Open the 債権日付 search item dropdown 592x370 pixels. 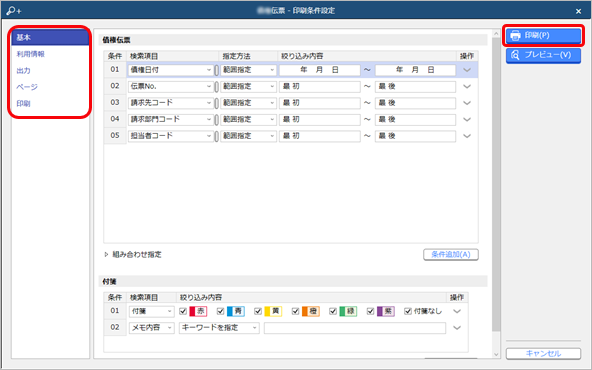tap(171, 70)
